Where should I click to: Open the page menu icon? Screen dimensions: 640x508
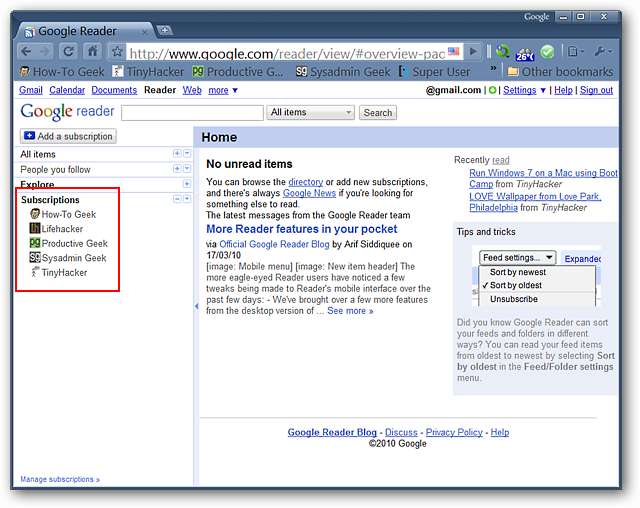(x=576, y=51)
